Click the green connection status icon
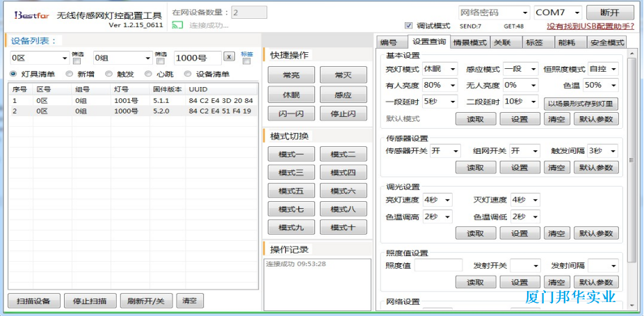This screenshot has width=644, height=316. 177,26
